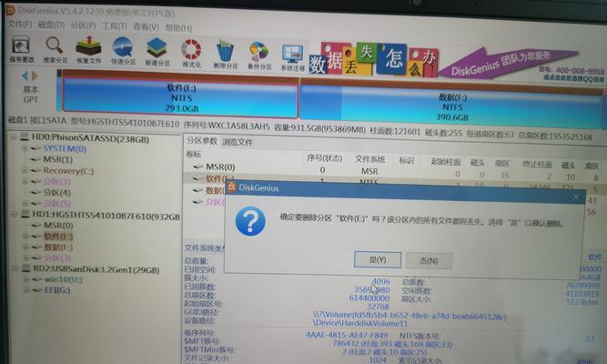
Task: Click the \Device\HarddiskVolume11 path value
Action: point(360,322)
